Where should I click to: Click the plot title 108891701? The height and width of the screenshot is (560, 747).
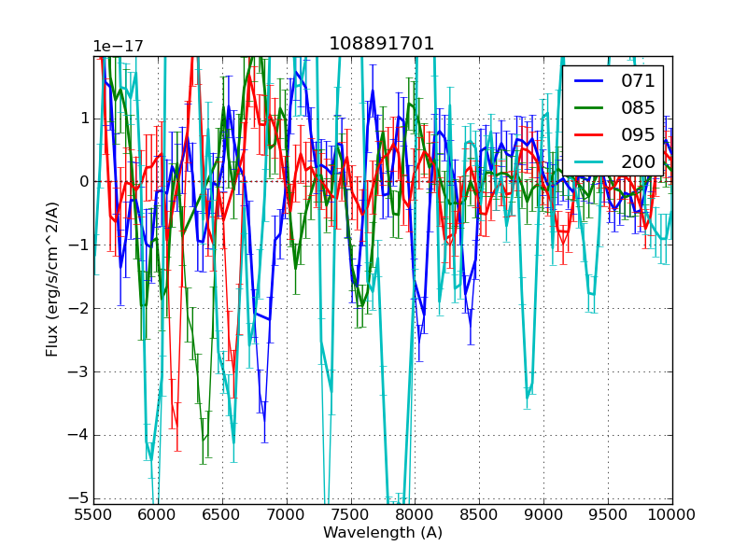[382, 44]
